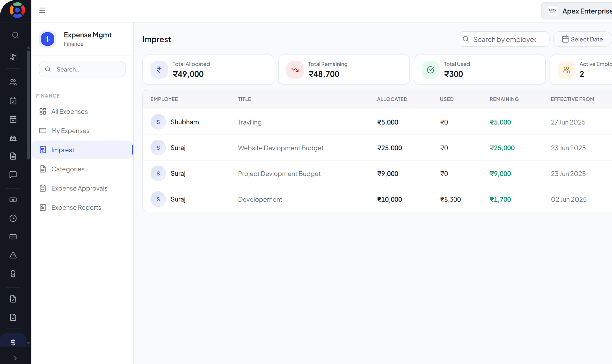Open the document lines icon in dark sidebar
The height and width of the screenshot is (364, 612).
[x=13, y=156]
